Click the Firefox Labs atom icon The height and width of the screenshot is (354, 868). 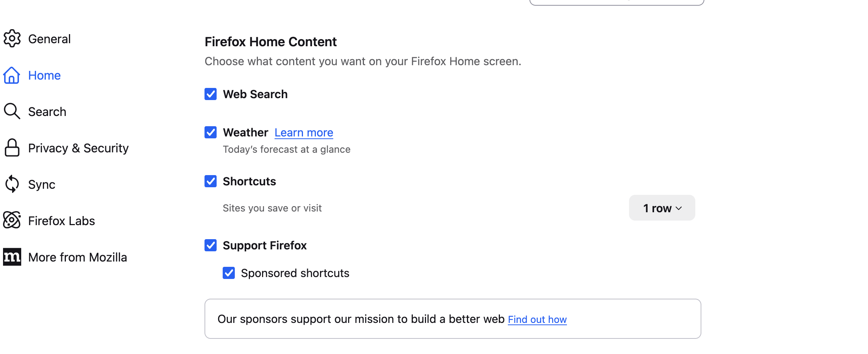pos(12,220)
